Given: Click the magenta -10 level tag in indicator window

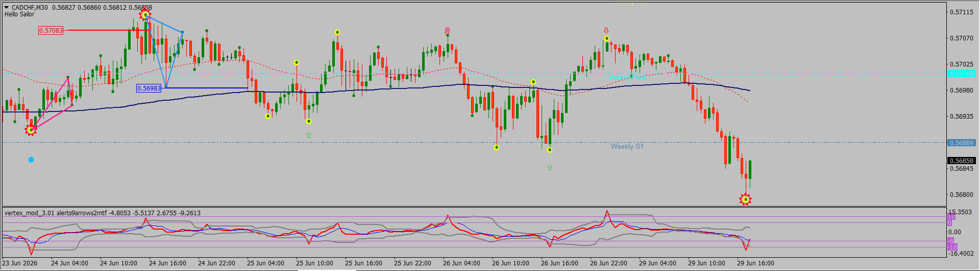Looking at the screenshot, I should coord(952,247).
